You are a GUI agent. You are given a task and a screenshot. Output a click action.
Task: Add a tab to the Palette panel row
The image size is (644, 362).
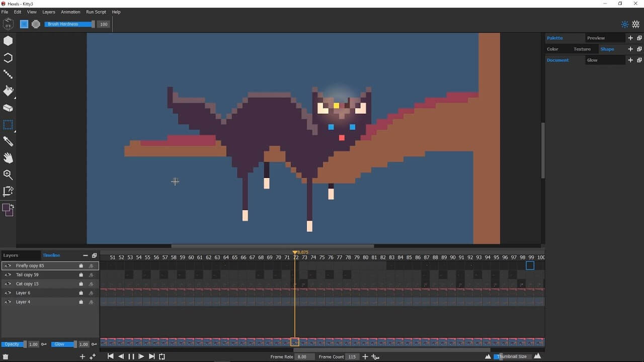click(x=630, y=38)
